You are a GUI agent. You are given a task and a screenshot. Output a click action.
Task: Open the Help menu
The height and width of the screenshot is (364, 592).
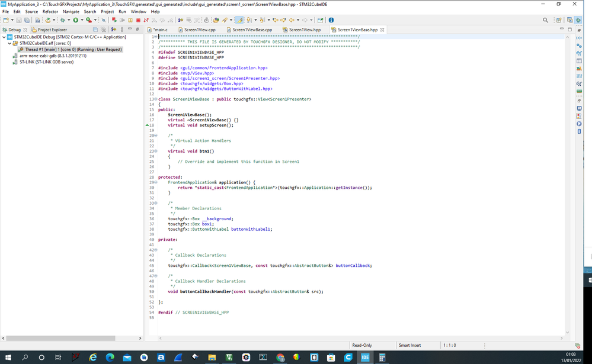(x=155, y=12)
